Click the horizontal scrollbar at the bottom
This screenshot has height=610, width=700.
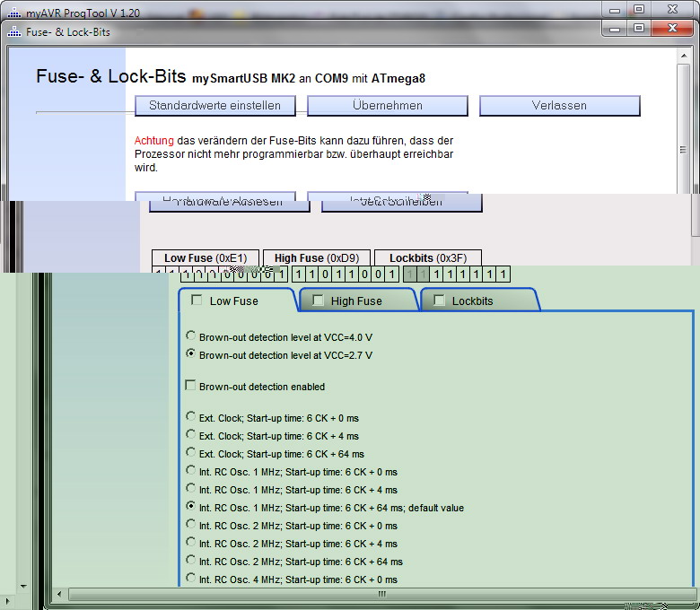381,594
